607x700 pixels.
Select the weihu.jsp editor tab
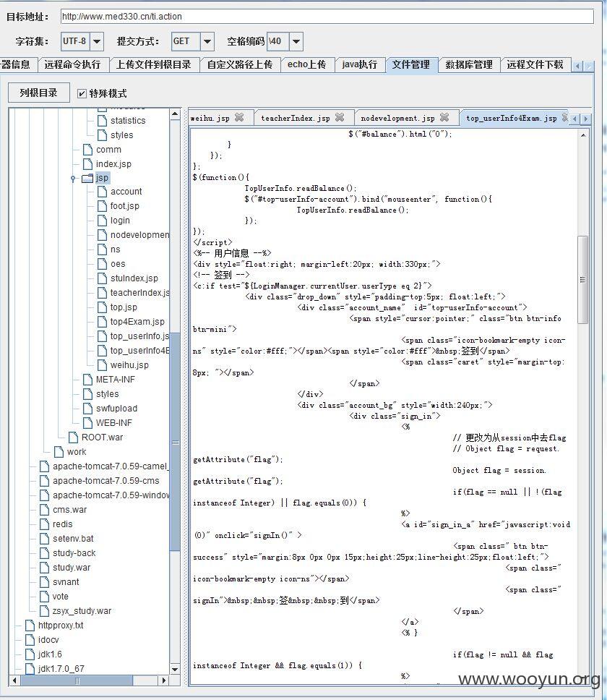click(210, 119)
